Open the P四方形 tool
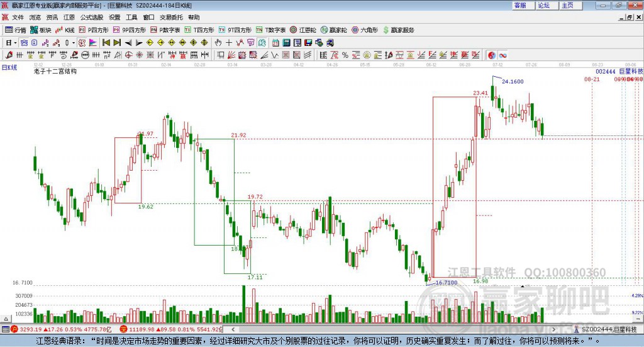This screenshot has height=347, width=644. (94, 30)
